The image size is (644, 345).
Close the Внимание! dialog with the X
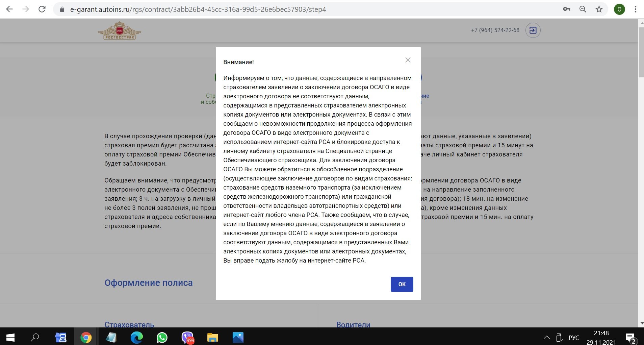(x=408, y=60)
